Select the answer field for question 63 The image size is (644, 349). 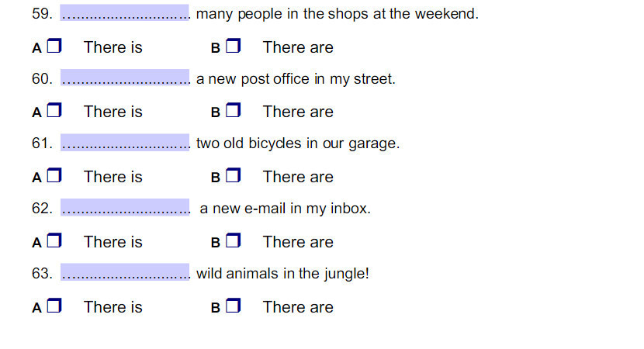(x=125, y=272)
